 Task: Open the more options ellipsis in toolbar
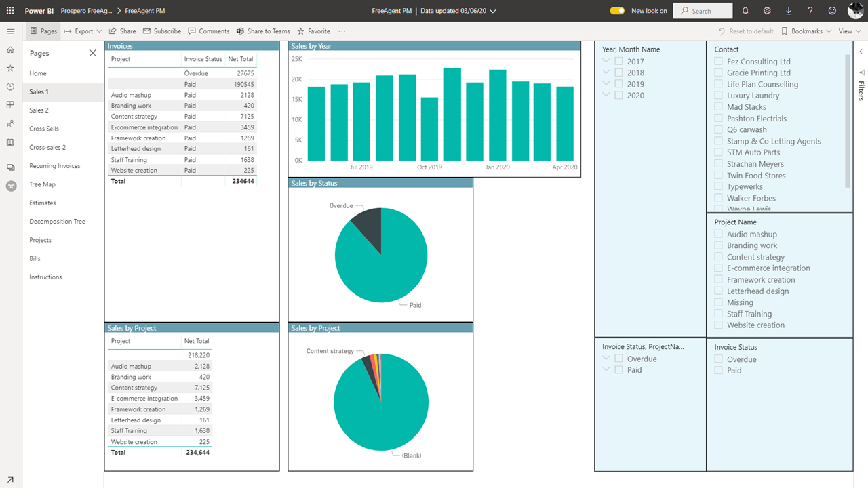(342, 31)
